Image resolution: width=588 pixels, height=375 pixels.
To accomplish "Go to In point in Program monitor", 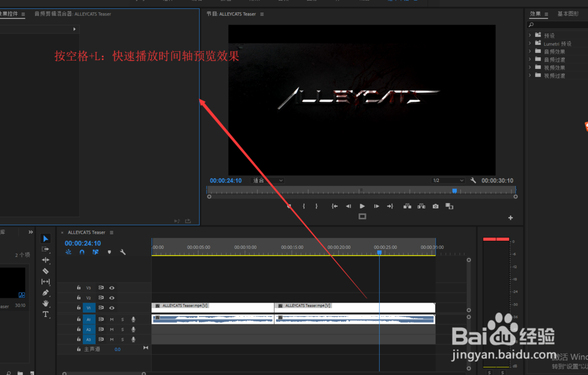I will pyautogui.click(x=335, y=206).
